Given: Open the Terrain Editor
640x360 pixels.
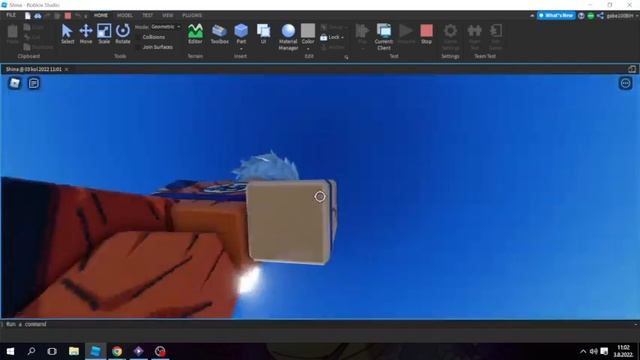Looking at the screenshot, I should pos(195,34).
